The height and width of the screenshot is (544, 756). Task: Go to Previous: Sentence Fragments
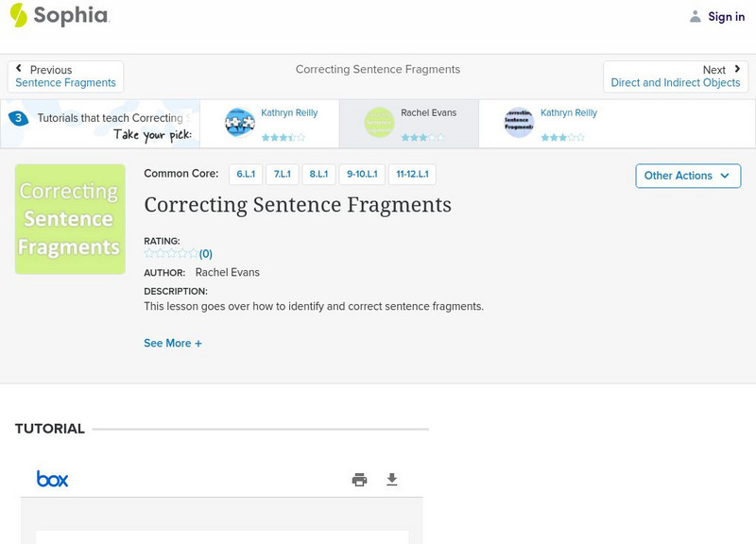(65, 76)
